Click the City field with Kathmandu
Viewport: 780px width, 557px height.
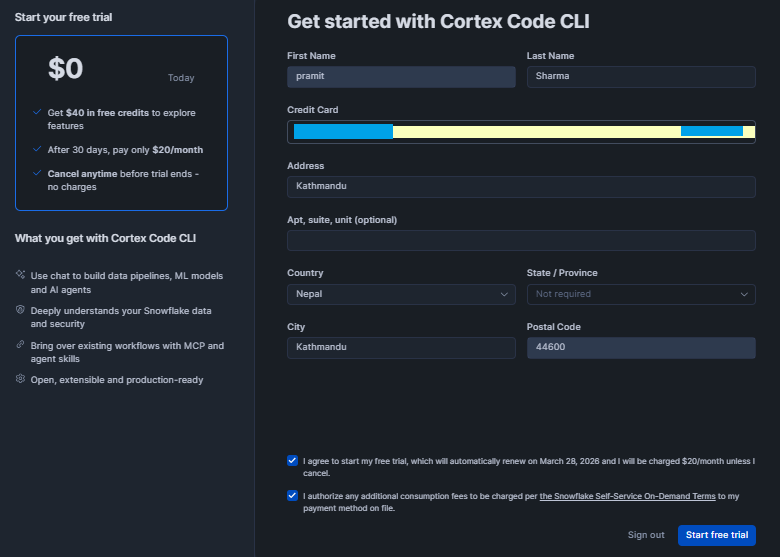point(401,348)
